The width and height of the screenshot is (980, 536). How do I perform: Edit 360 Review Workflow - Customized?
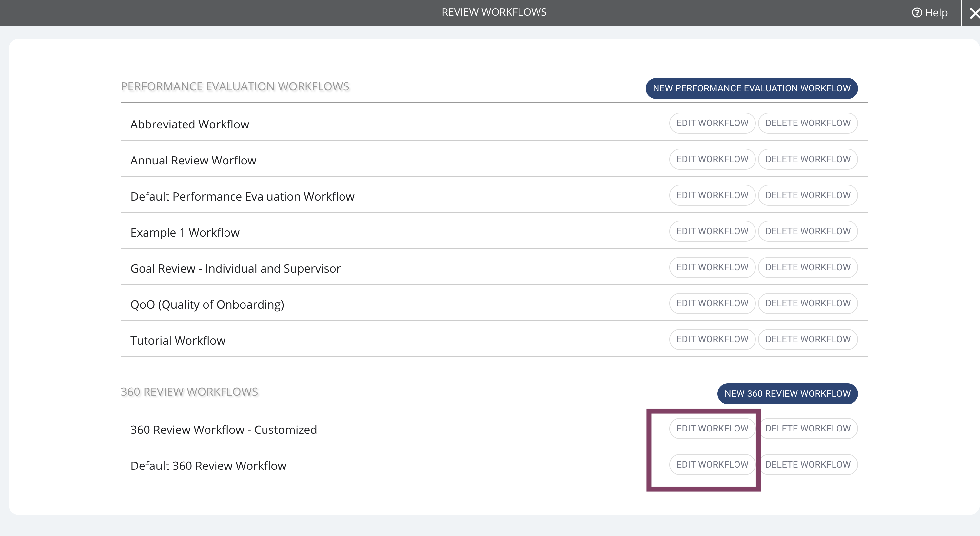pyautogui.click(x=712, y=428)
